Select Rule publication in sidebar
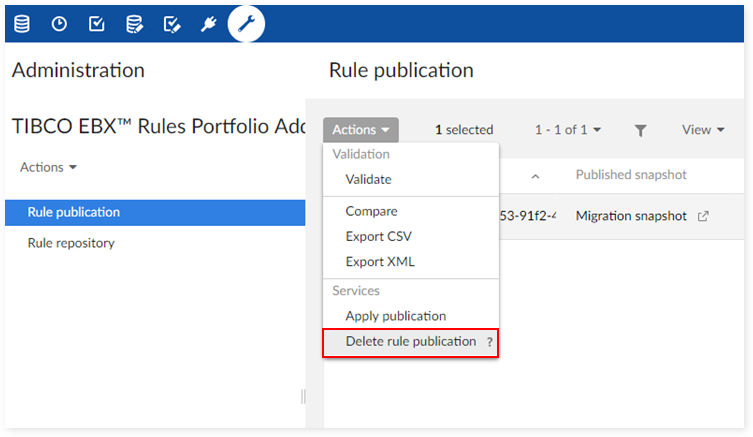The height and width of the screenshot is (437, 753). (x=155, y=212)
